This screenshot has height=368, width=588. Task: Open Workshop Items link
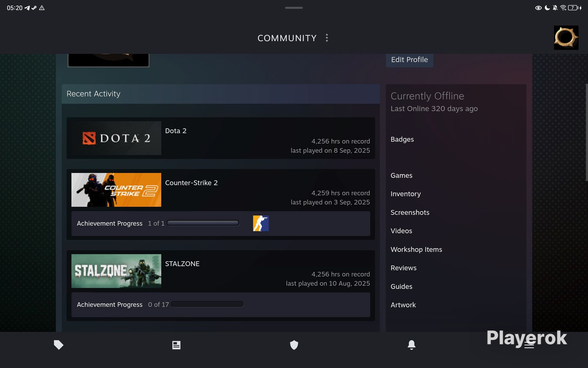click(416, 250)
